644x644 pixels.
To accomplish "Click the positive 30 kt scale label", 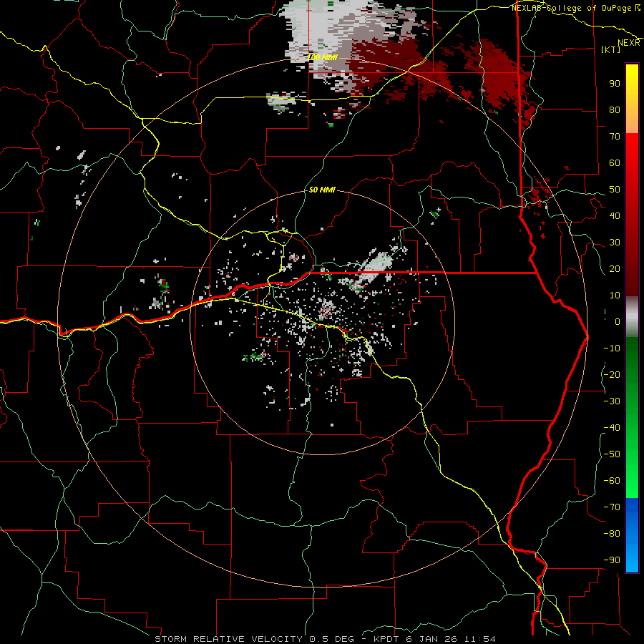I will pyautogui.click(x=615, y=243).
